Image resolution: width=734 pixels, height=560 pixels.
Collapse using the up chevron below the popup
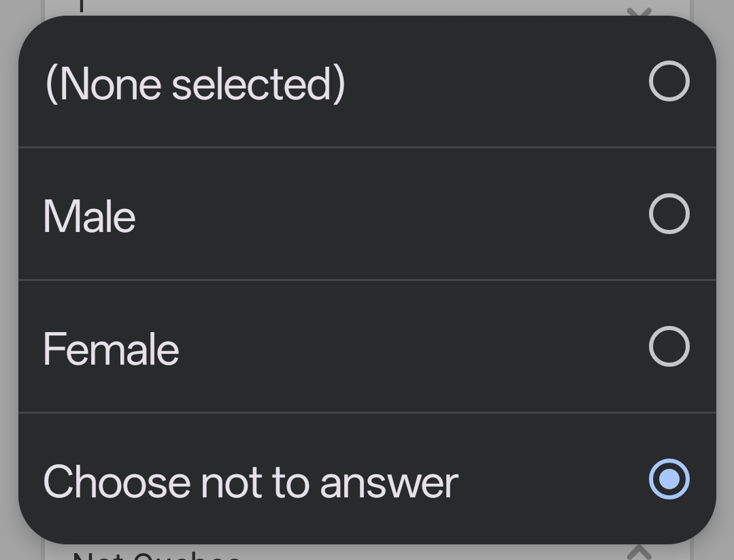click(639, 552)
